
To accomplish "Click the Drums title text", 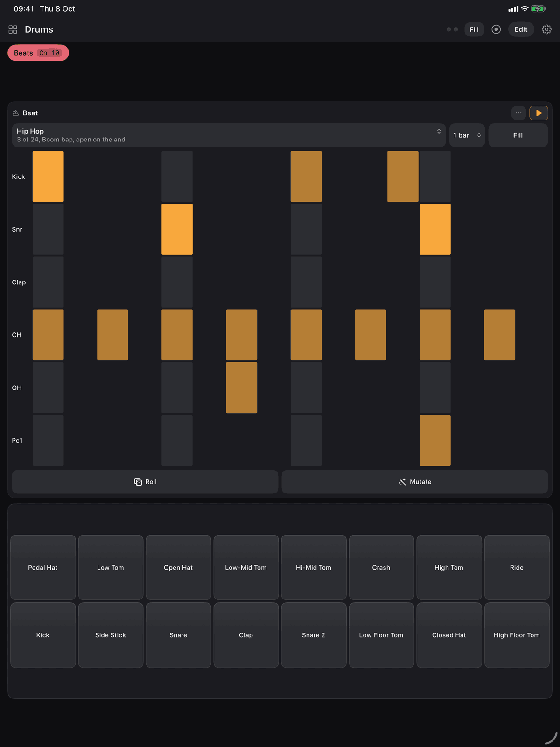I will 39,29.
